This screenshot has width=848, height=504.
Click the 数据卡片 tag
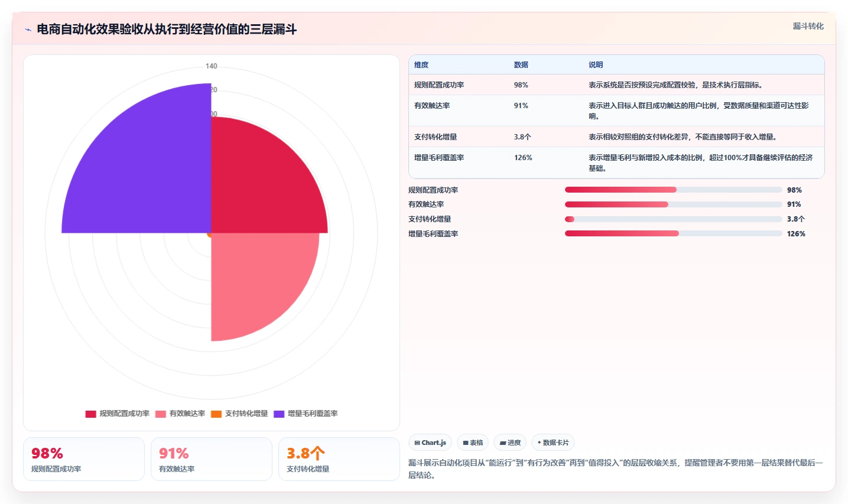pyautogui.click(x=553, y=443)
